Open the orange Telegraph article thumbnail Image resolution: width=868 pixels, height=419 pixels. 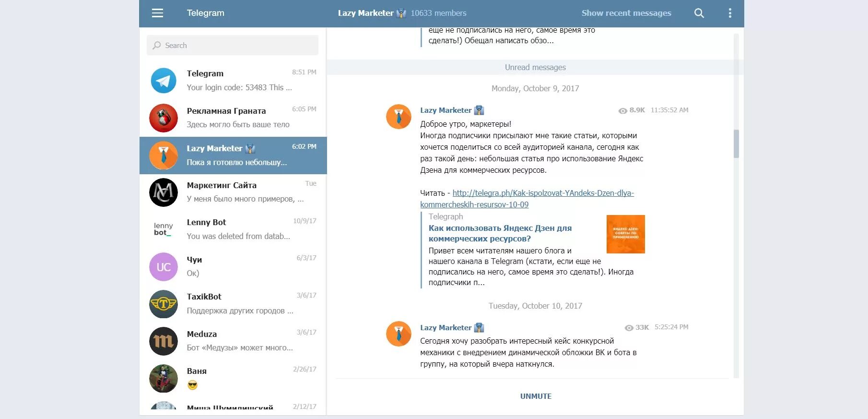625,234
